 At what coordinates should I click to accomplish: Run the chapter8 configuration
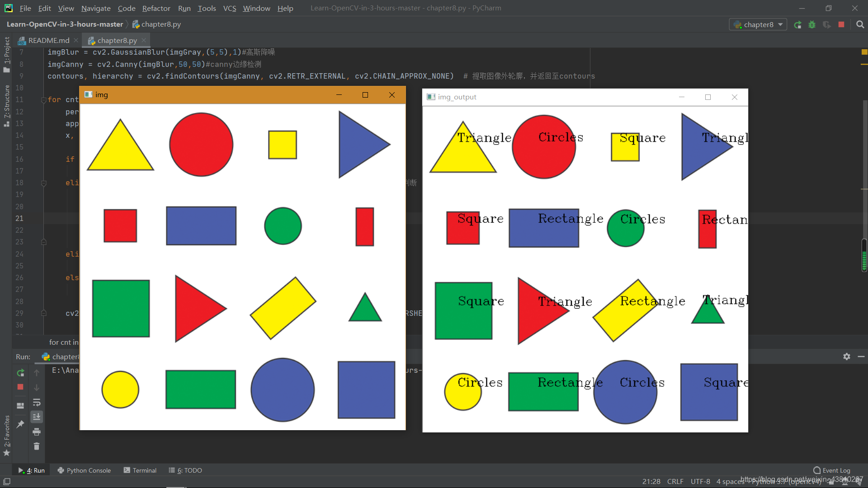(797, 24)
